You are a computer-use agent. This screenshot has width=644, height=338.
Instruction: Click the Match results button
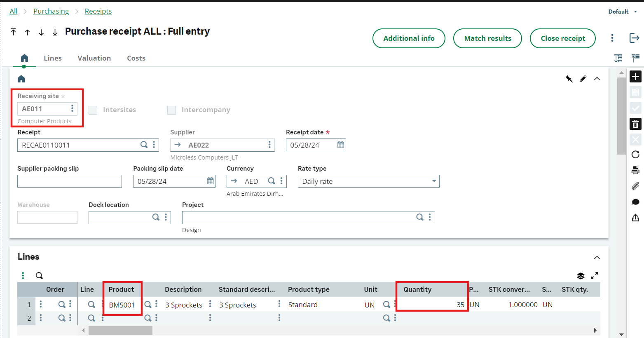click(x=487, y=38)
